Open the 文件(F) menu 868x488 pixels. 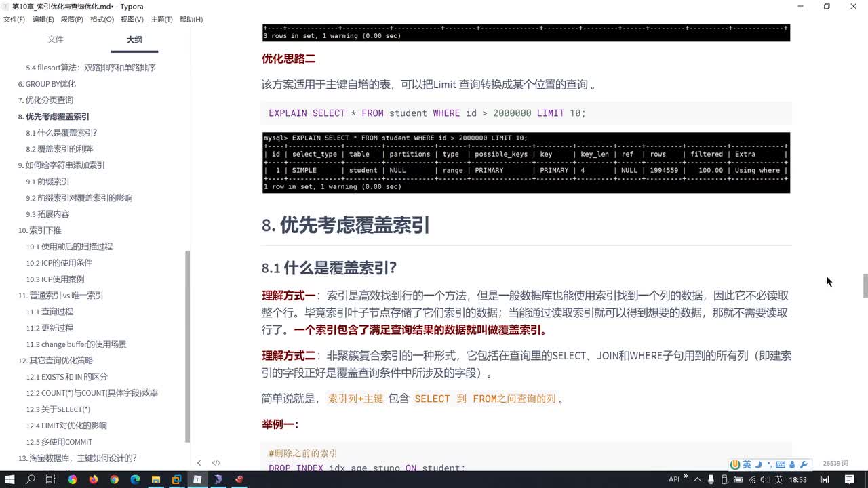pos(14,19)
